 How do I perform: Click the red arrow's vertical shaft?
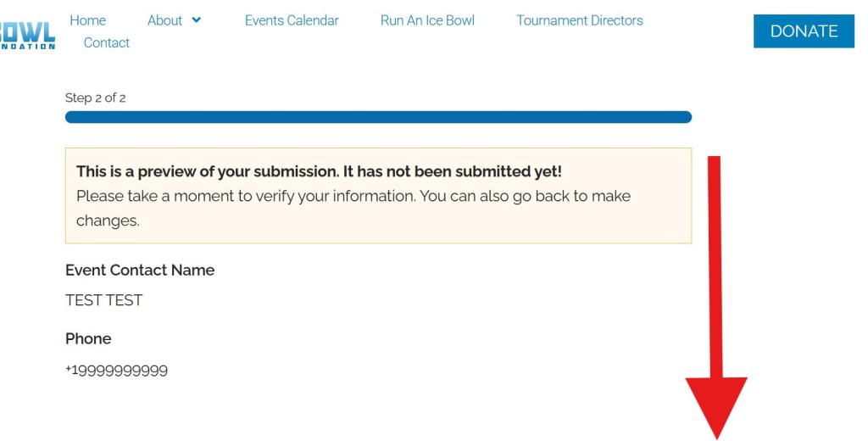(x=715, y=263)
